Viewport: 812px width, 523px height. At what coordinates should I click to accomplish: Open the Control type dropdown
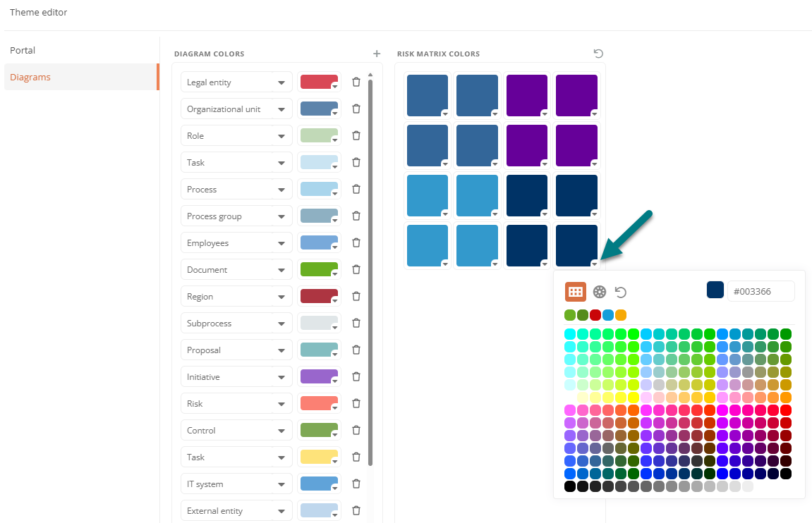(x=281, y=431)
